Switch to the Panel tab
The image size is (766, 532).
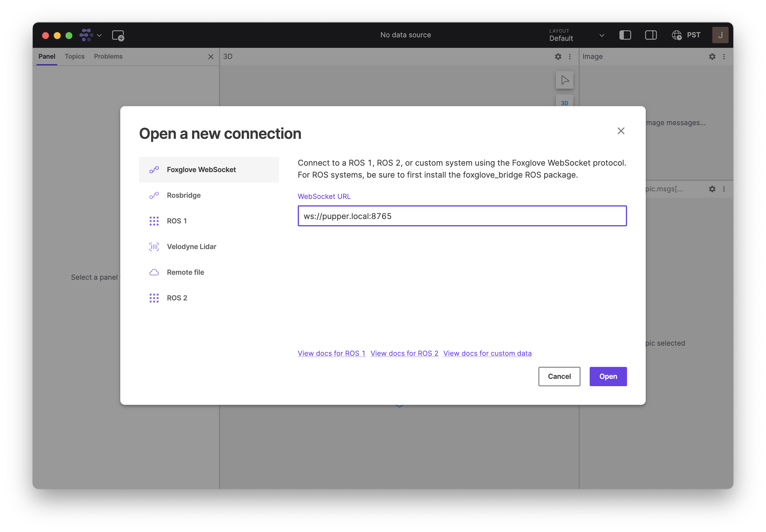47,56
